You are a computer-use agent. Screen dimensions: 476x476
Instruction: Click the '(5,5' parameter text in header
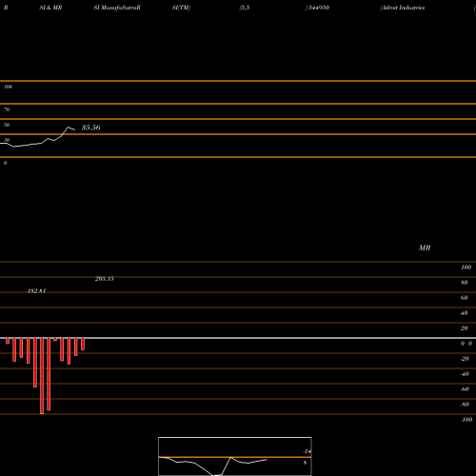click(x=245, y=8)
